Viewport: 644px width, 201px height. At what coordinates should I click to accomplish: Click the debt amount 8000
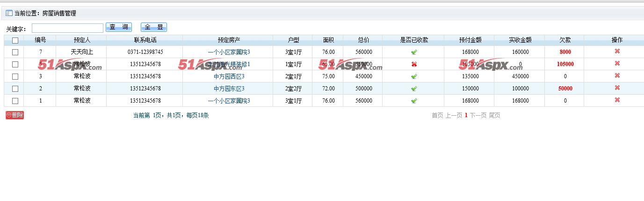click(565, 52)
